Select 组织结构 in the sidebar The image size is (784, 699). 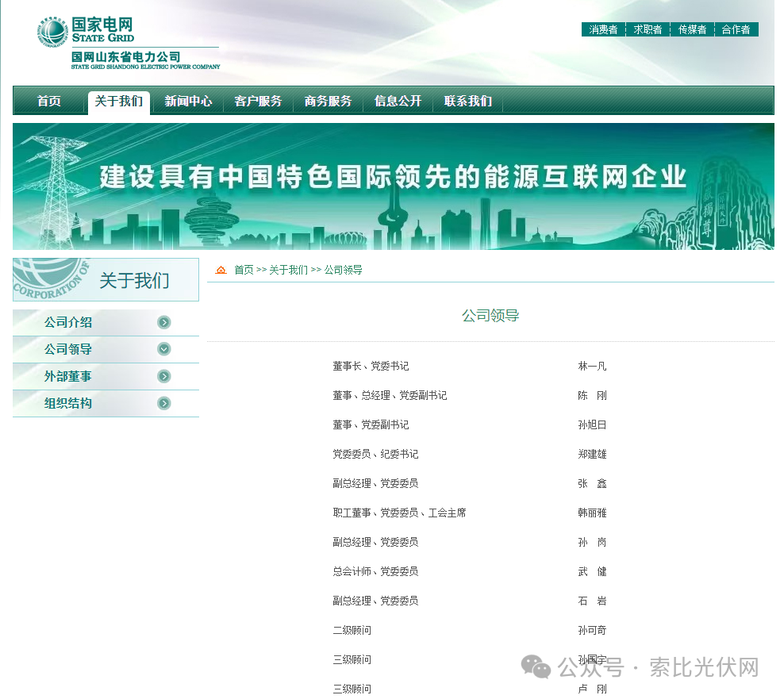(68, 403)
